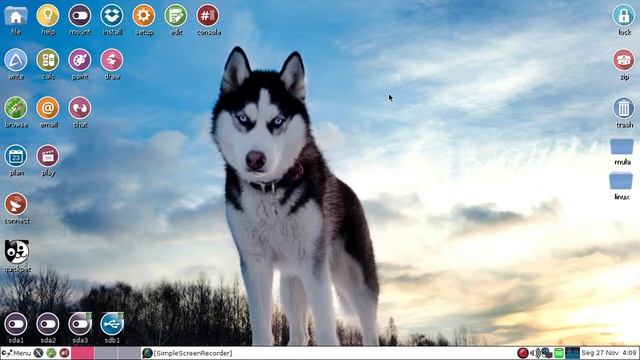Open the connect network wizard icon
The height and width of the screenshot is (360, 640).
pyautogui.click(x=16, y=204)
